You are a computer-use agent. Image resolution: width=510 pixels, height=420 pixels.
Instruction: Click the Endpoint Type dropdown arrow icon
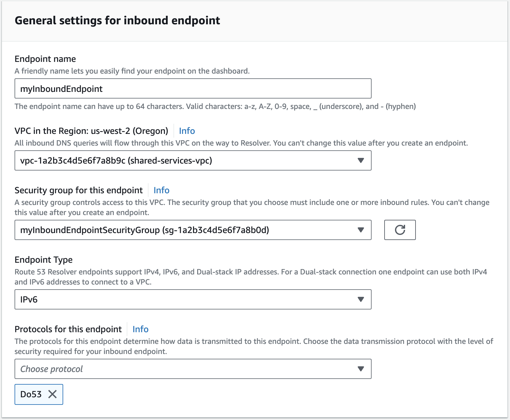pyautogui.click(x=360, y=299)
